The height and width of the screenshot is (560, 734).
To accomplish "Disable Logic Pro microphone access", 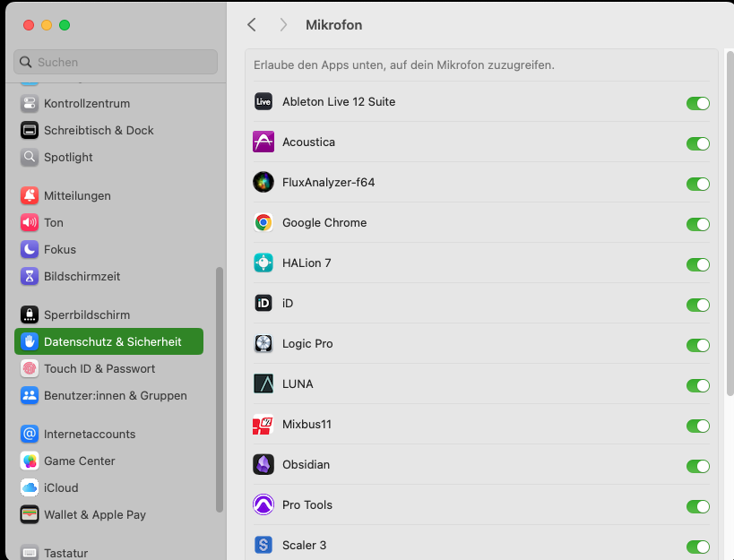I will [x=698, y=345].
